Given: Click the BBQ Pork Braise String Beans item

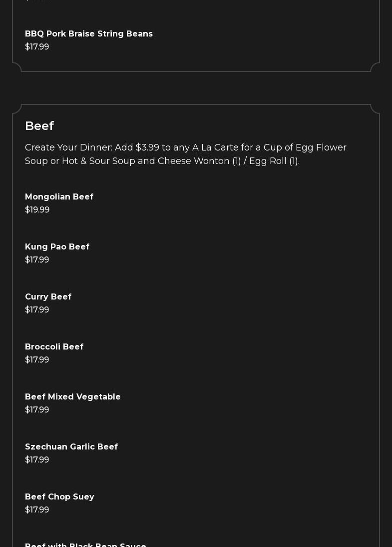Looking at the screenshot, I should tap(89, 33).
